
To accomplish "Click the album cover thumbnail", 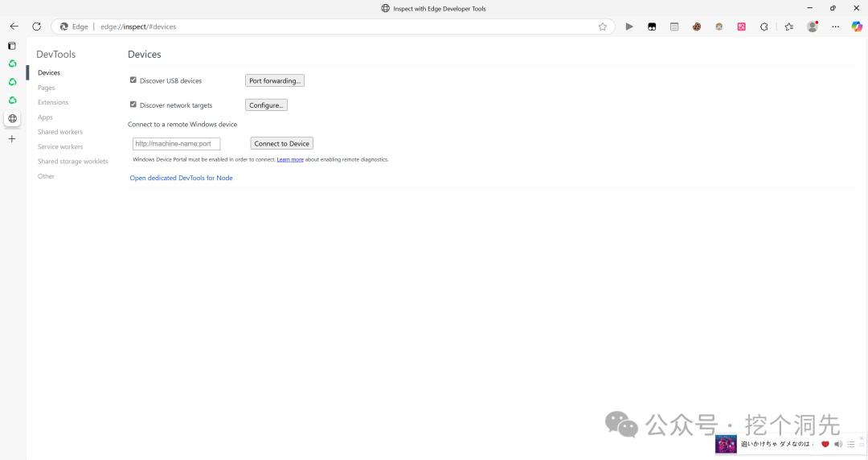I will [726, 444].
